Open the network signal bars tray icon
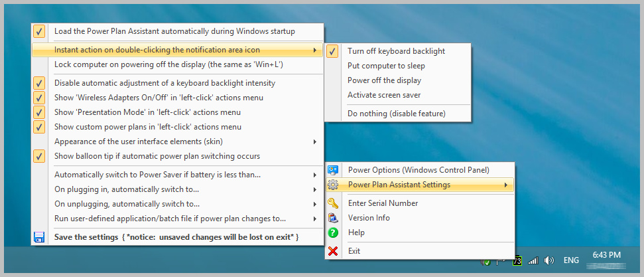Screen dimensions: 644x277 click(533, 260)
